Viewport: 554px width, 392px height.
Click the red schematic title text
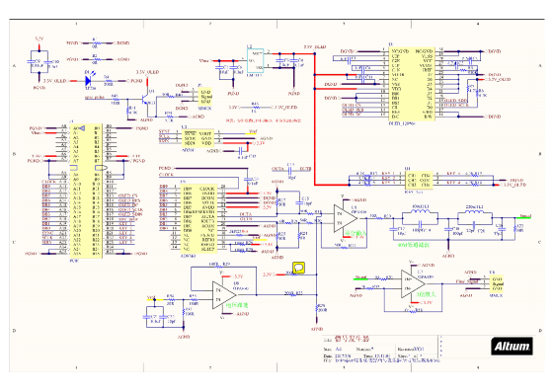[352, 339]
